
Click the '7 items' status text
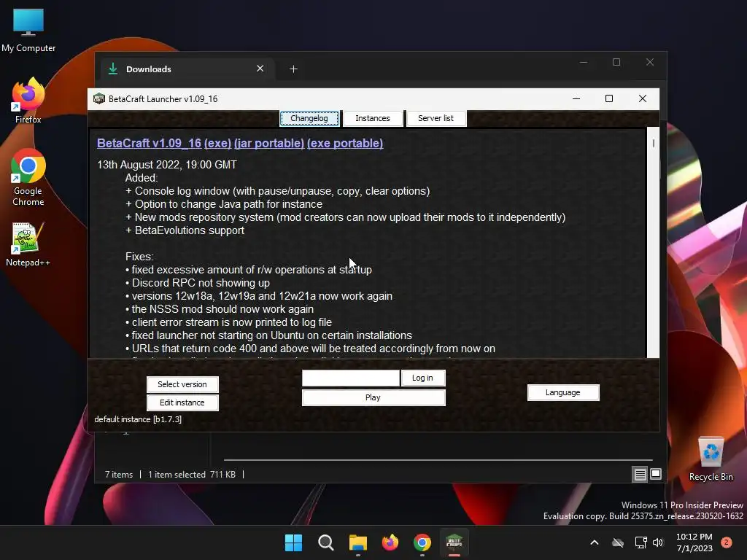point(119,474)
